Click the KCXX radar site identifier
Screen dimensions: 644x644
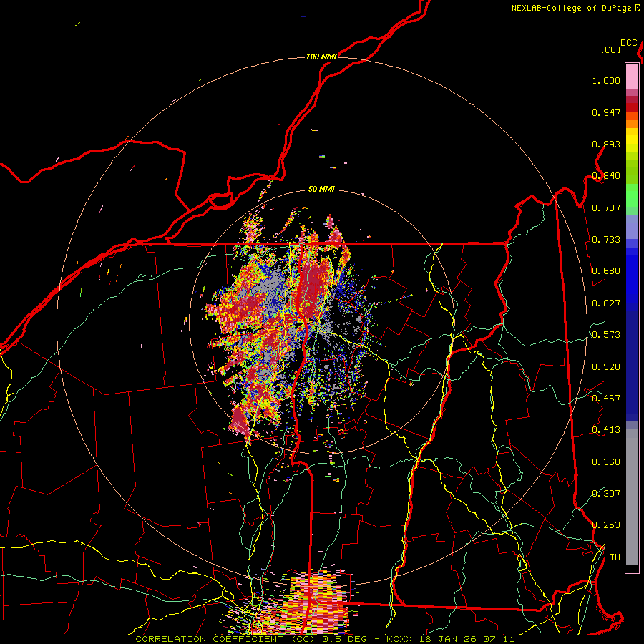pos(399,639)
